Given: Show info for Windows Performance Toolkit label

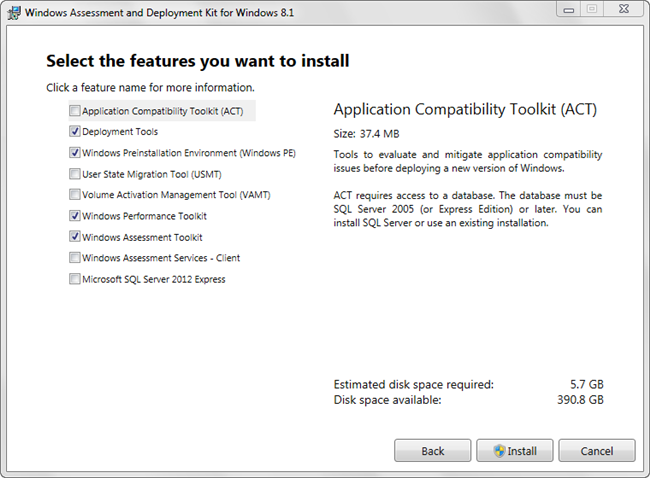Looking at the screenshot, I should [144, 216].
